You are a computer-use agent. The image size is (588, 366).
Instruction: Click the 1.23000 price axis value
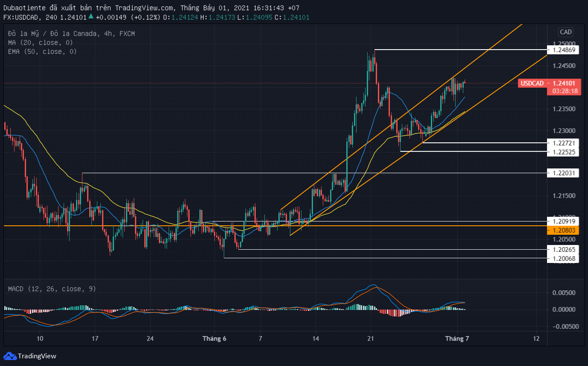[565, 131]
